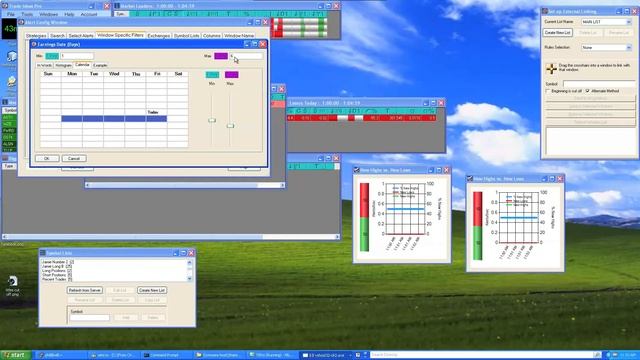Click the teal swatch above Min slider
The height and width of the screenshot is (360, 640).
click(x=212, y=75)
